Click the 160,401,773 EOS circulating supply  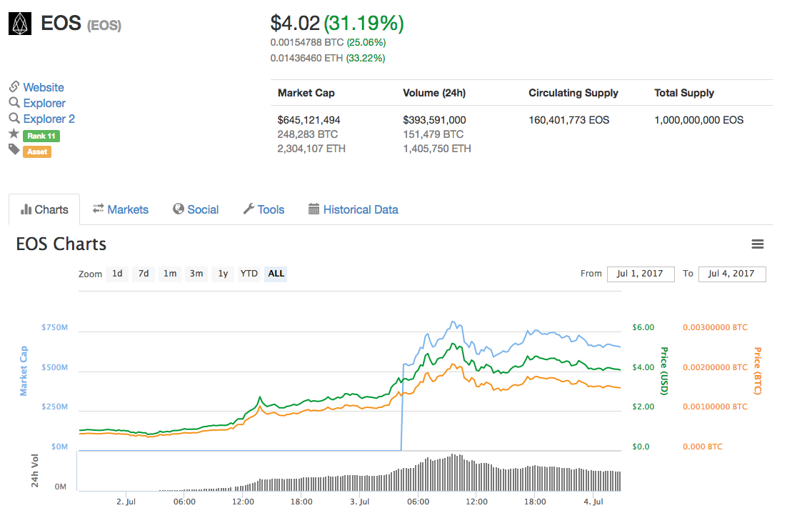coord(568,120)
